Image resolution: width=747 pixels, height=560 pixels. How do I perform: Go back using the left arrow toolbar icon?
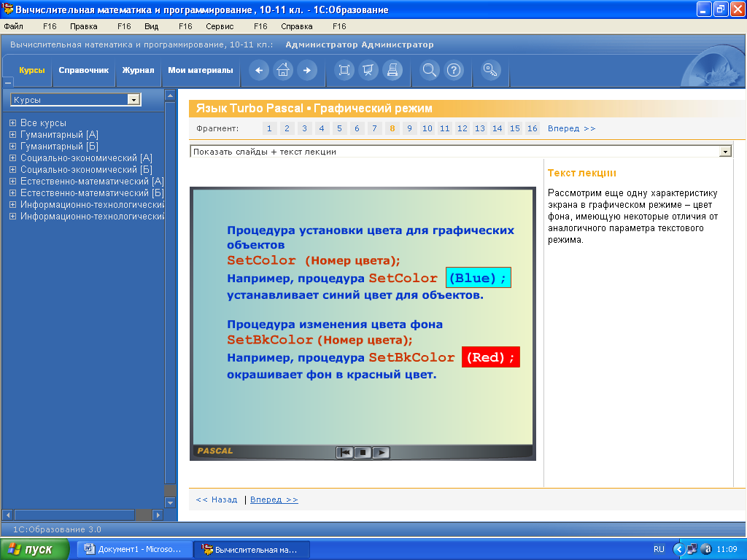pyautogui.click(x=259, y=71)
